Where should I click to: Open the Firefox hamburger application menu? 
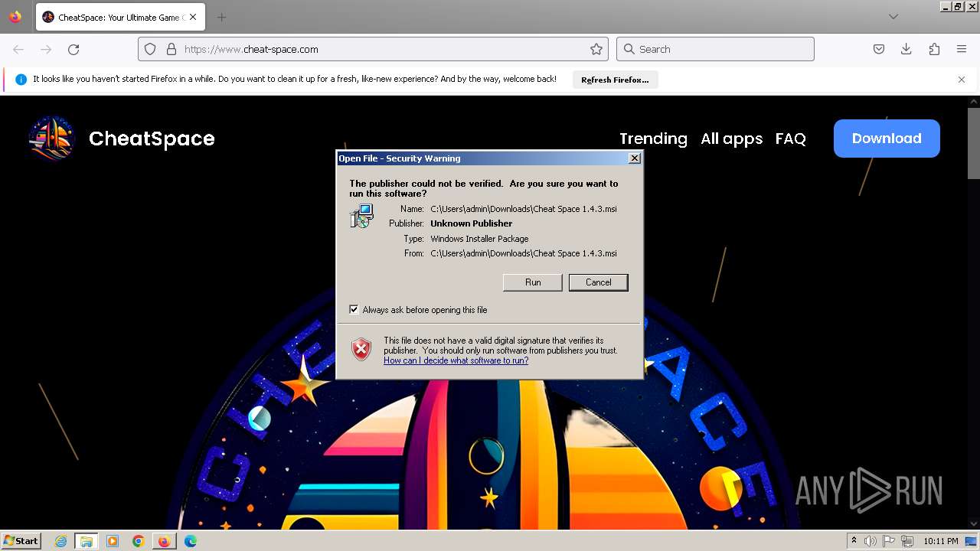[962, 49]
